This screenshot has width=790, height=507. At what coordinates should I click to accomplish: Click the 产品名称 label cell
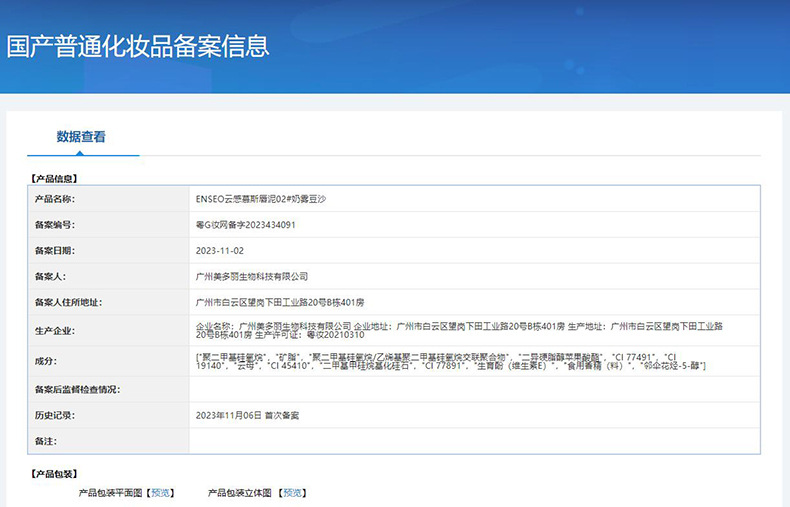point(109,199)
